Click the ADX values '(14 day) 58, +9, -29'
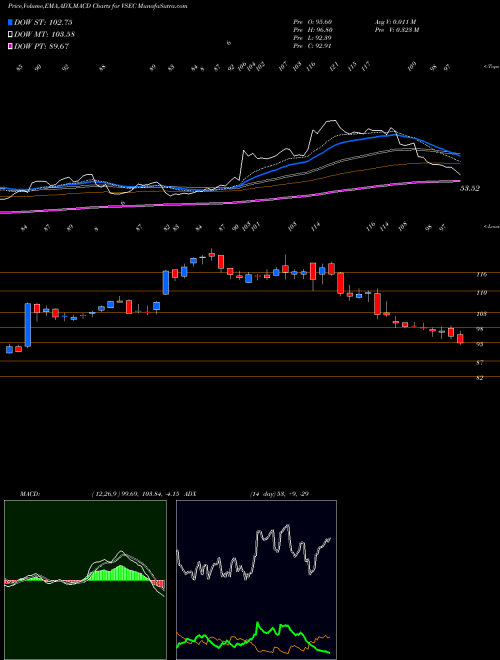The height and width of the screenshot is (660, 500). [279, 494]
